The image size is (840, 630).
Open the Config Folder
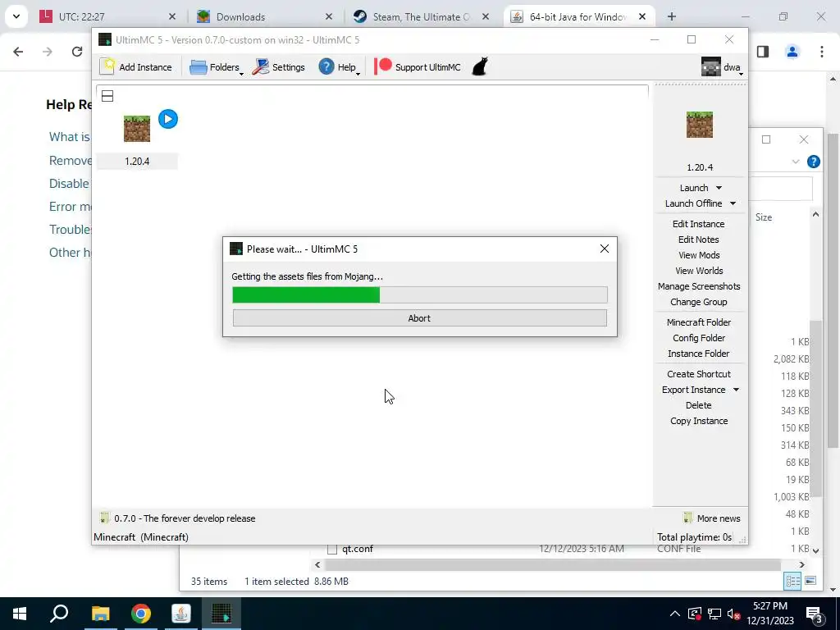[699, 337]
